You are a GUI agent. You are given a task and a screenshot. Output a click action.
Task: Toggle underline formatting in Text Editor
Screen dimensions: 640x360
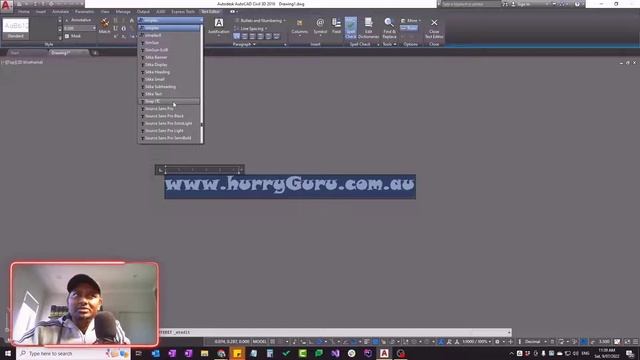tap(116, 28)
